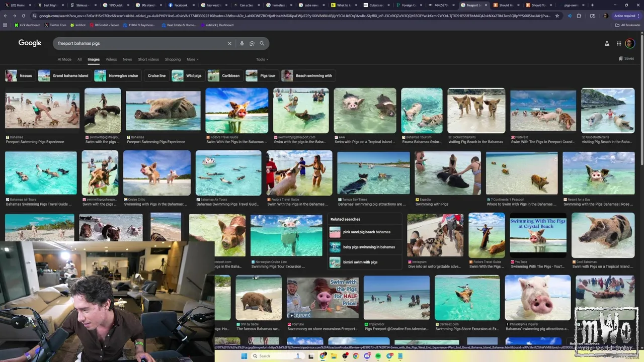Open sidekick Dashboard bookmark
The width and height of the screenshot is (644, 362).
point(217,25)
